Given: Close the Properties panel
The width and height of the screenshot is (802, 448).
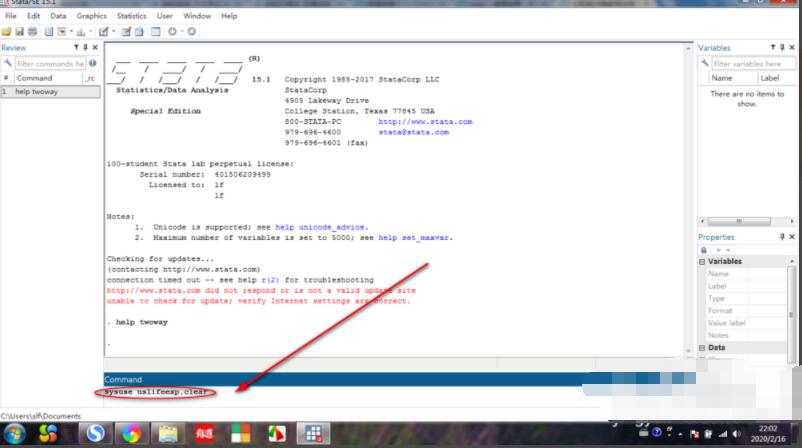Looking at the screenshot, I should click(x=792, y=237).
